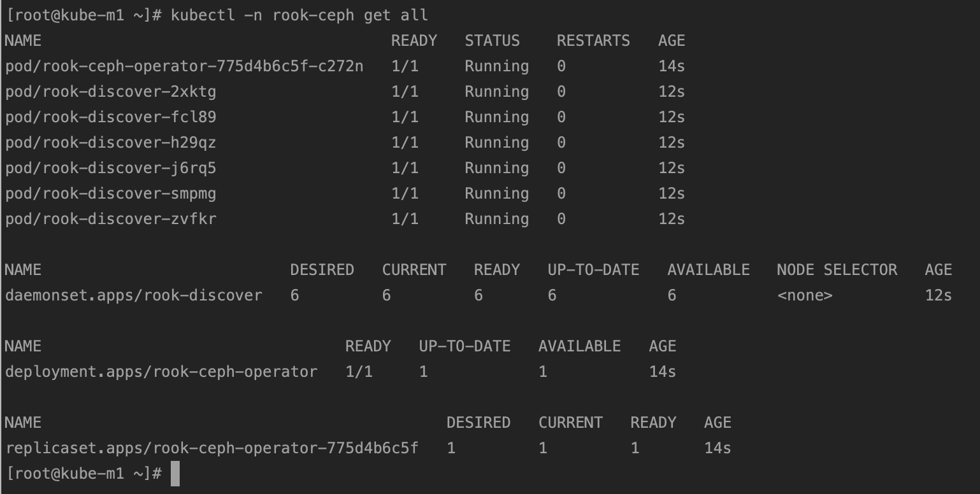Click pod name rook-ceph-operator-775d4b6c5f-c272n
The height and width of the screenshot is (494, 980).
click(184, 66)
